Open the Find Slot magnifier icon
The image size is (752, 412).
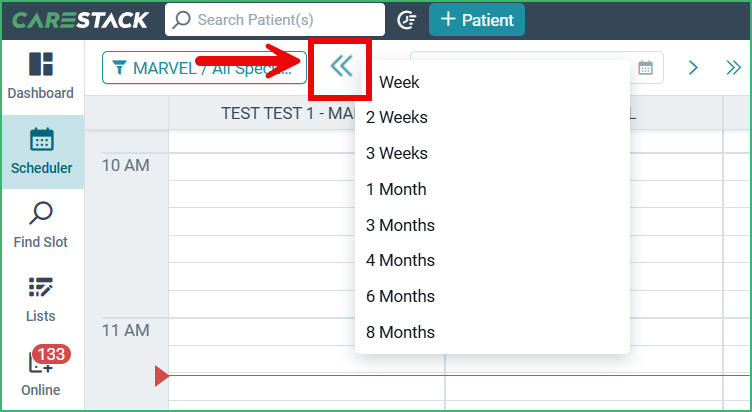[41, 213]
